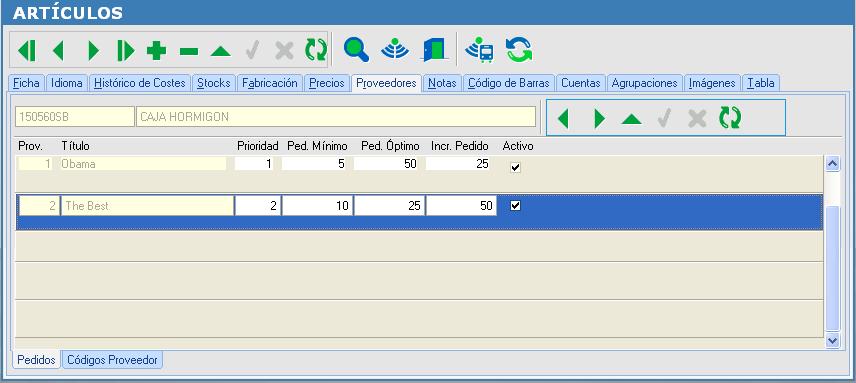Image resolution: width=856 pixels, height=383 pixels.
Task: Click Prov. number 2 field
Action: point(39,206)
